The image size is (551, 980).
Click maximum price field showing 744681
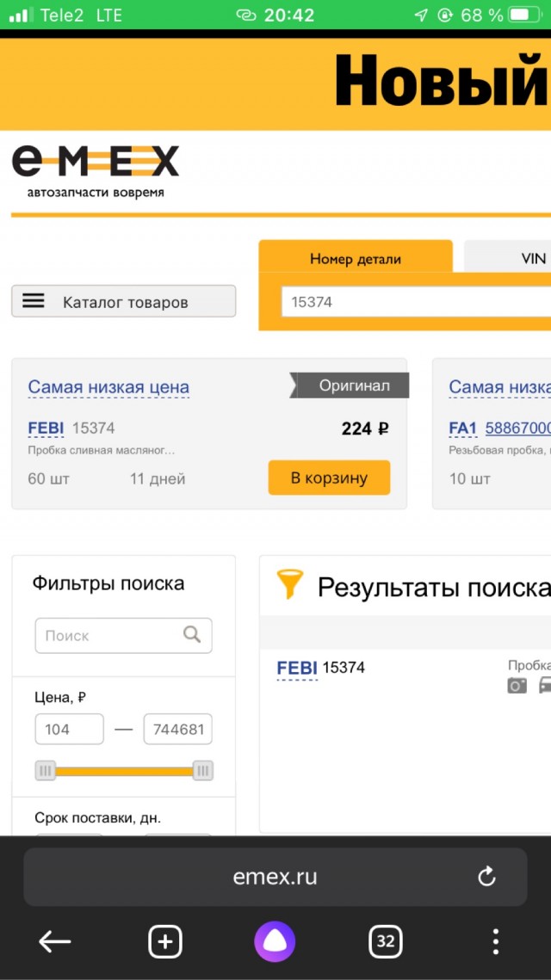(178, 729)
